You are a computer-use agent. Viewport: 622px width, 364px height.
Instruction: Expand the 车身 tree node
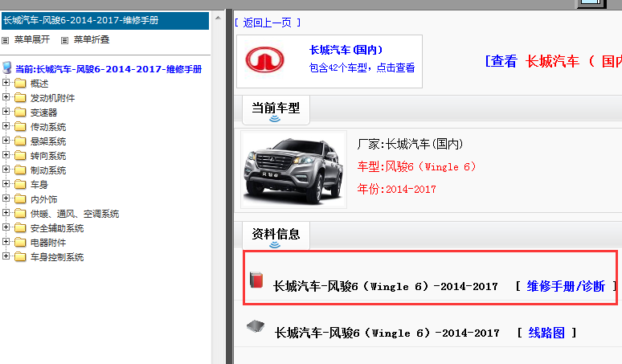pyautogui.click(x=6, y=183)
